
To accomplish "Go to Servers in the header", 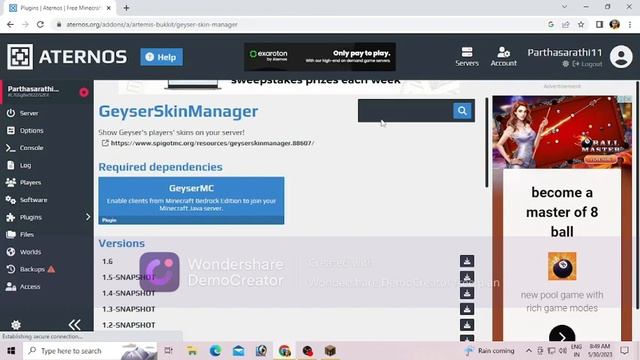I will [467, 57].
